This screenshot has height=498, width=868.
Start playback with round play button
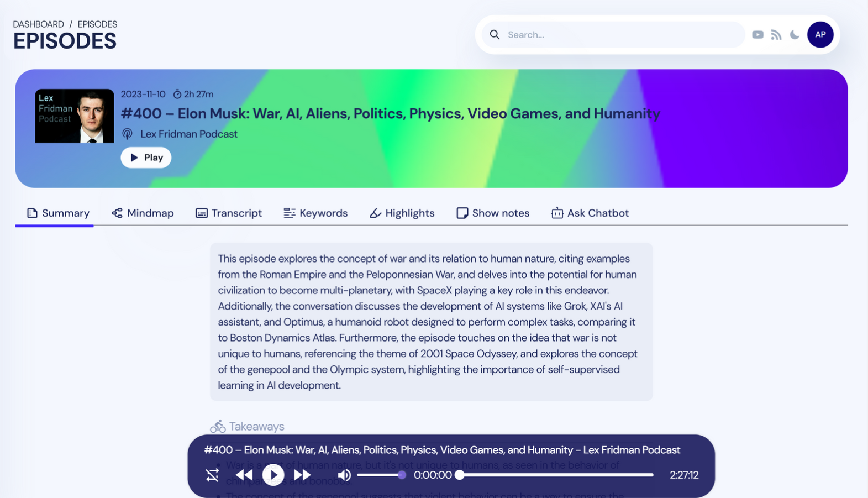click(x=273, y=475)
